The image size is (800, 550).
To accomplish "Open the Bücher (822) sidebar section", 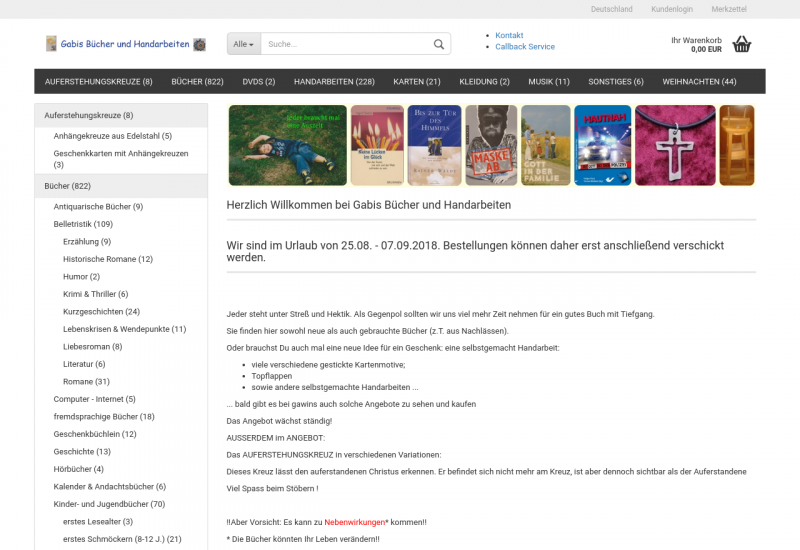I will [68, 186].
